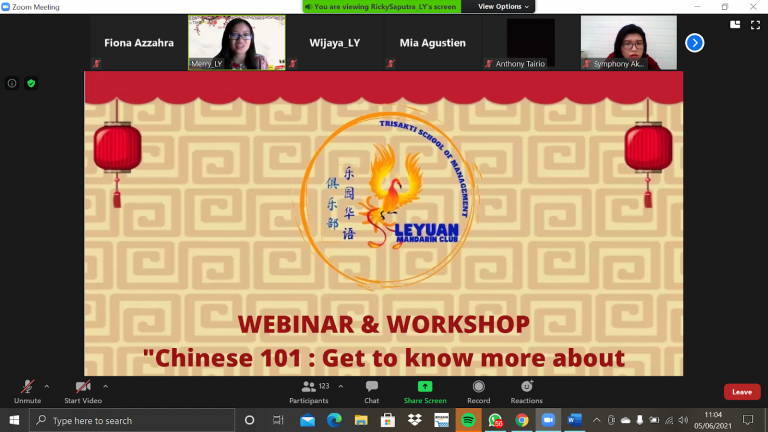
Task: Open Cortana circle on taskbar
Action: [x=249, y=420]
